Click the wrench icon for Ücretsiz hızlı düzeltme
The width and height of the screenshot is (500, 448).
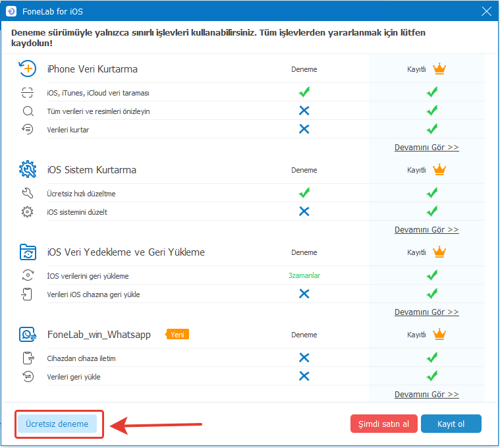(x=28, y=194)
